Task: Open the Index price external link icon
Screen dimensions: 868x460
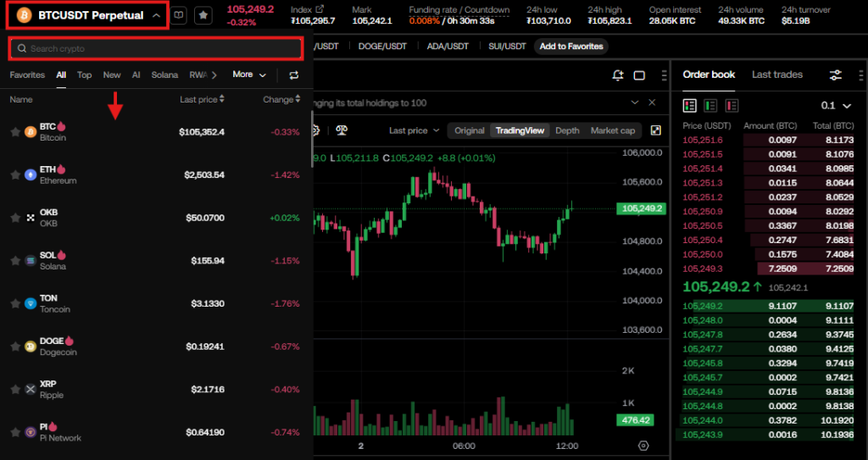Action: pos(320,9)
